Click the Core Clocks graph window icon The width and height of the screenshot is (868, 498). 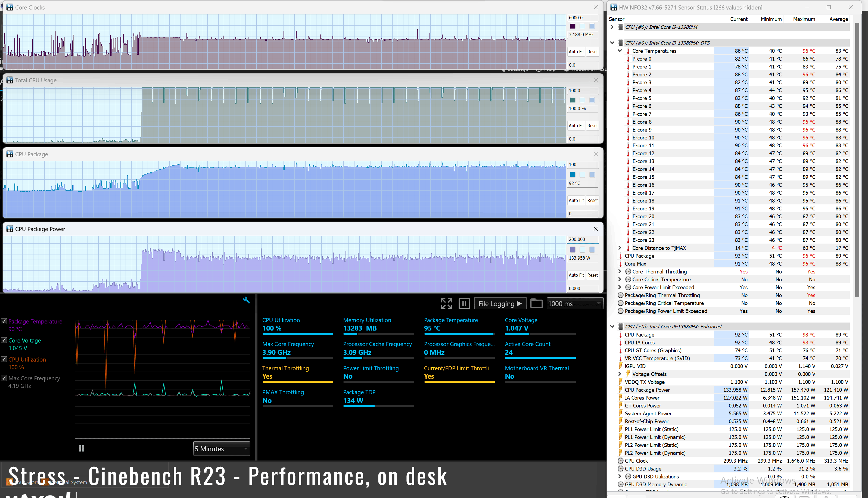coord(10,7)
